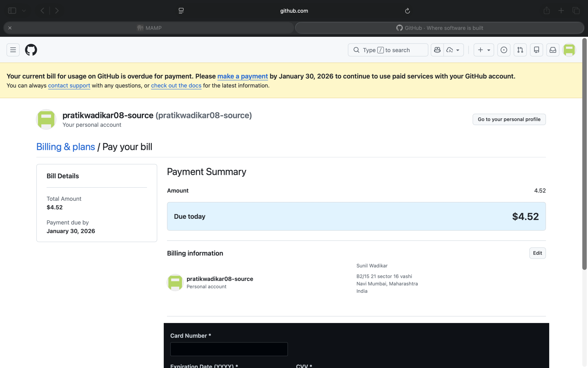Click the Type / to search box
Image resolution: width=588 pixels, height=368 pixels.
(x=388, y=50)
